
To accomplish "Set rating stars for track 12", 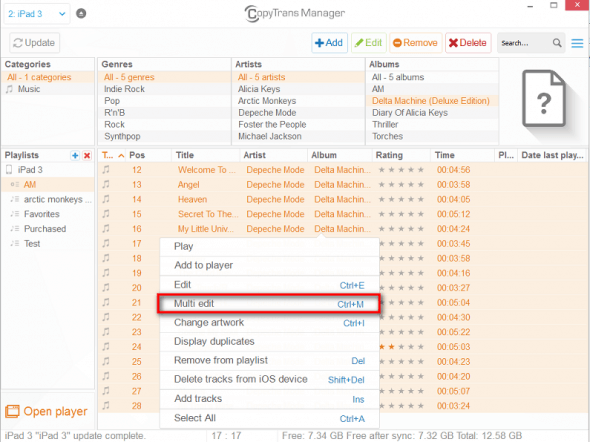I will point(401,170).
